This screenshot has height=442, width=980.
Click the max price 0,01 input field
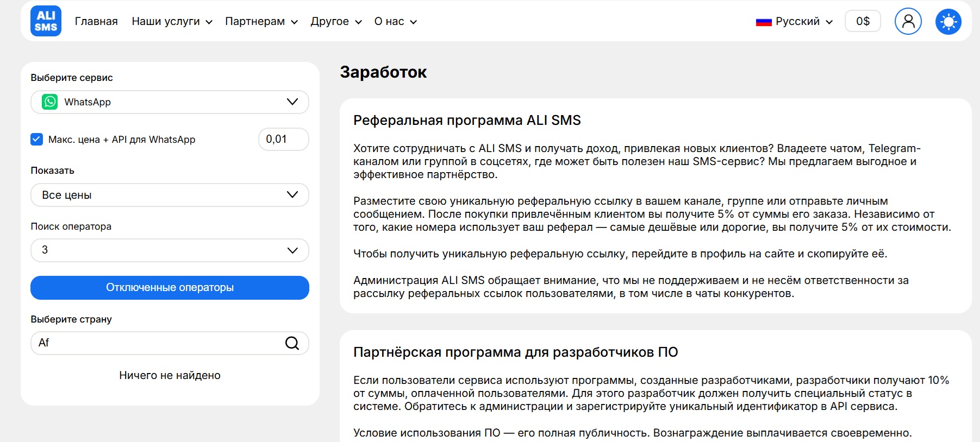[x=283, y=140]
